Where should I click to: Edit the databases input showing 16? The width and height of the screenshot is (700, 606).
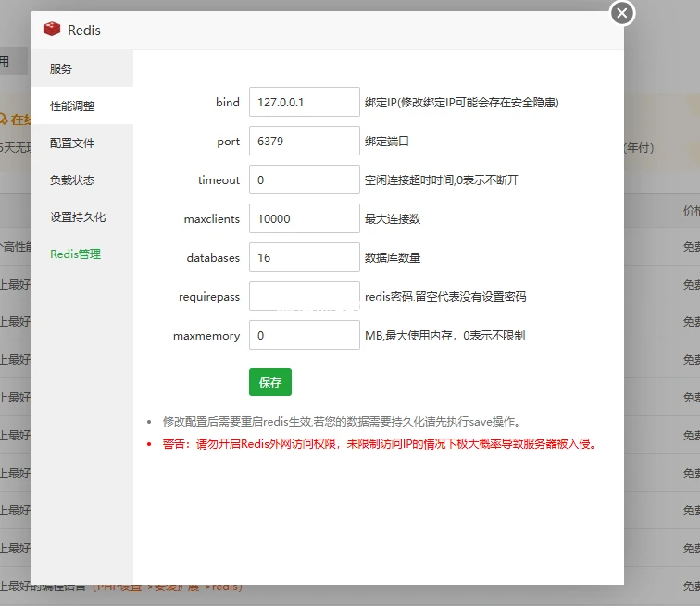[x=305, y=257]
